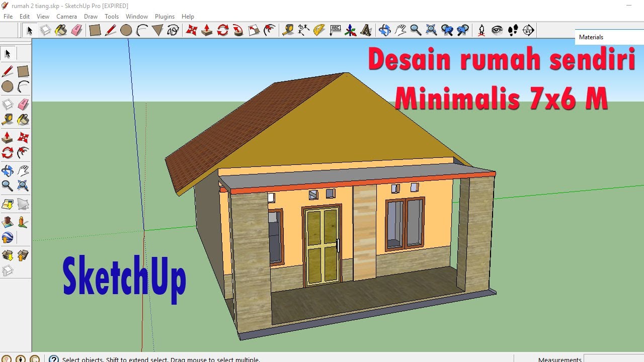Viewport: 644px width, 362px height.
Task: Select Offset in horizontal toolbar
Action: pos(269,30)
